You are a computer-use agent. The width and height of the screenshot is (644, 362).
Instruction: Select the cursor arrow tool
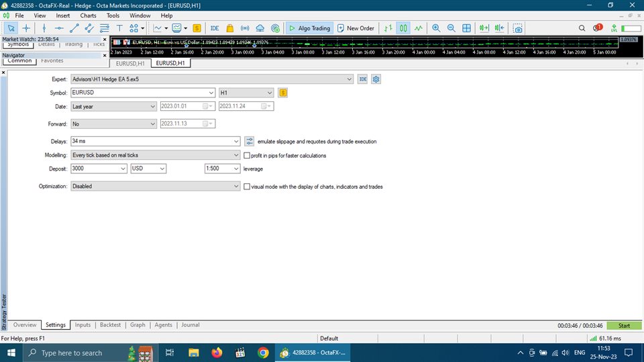click(11, 28)
